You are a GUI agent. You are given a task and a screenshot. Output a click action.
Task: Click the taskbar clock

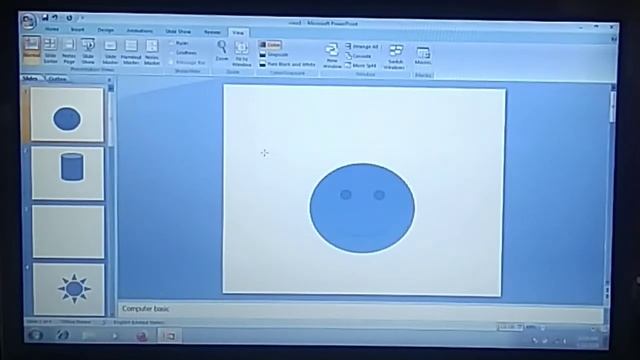click(x=588, y=342)
